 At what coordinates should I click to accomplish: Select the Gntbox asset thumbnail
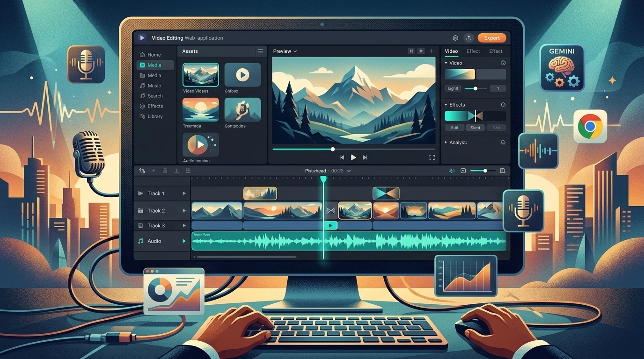tap(242, 75)
